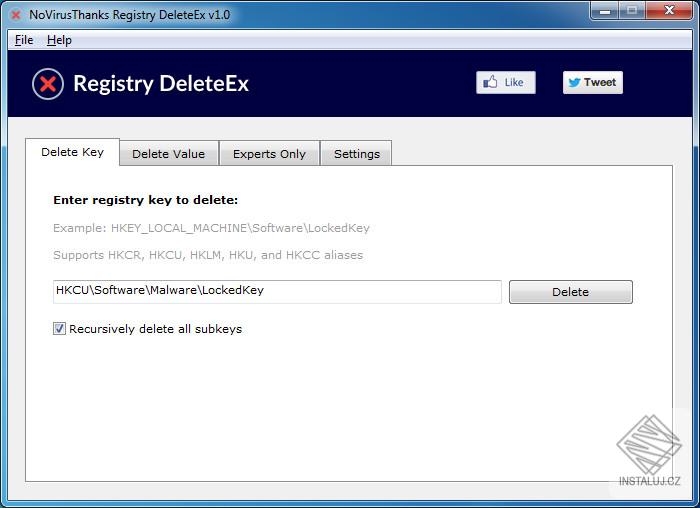This screenshot has width=700, height=508.
Task: Click the red X Registry DeleteEx logo
Action: [x=48, y=84]
